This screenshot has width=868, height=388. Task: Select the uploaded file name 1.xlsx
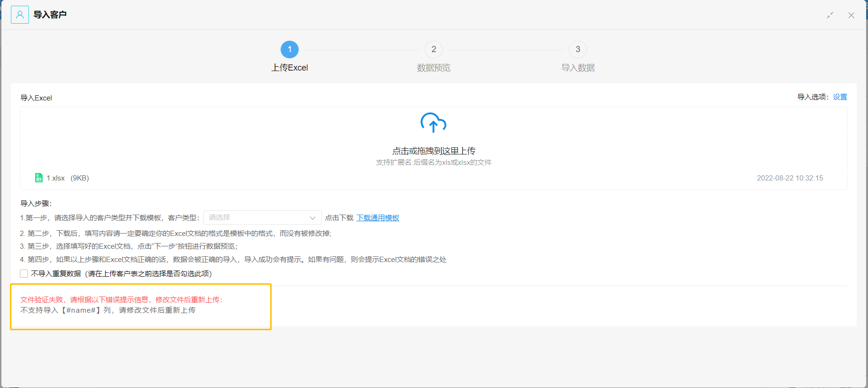(55, 178)
